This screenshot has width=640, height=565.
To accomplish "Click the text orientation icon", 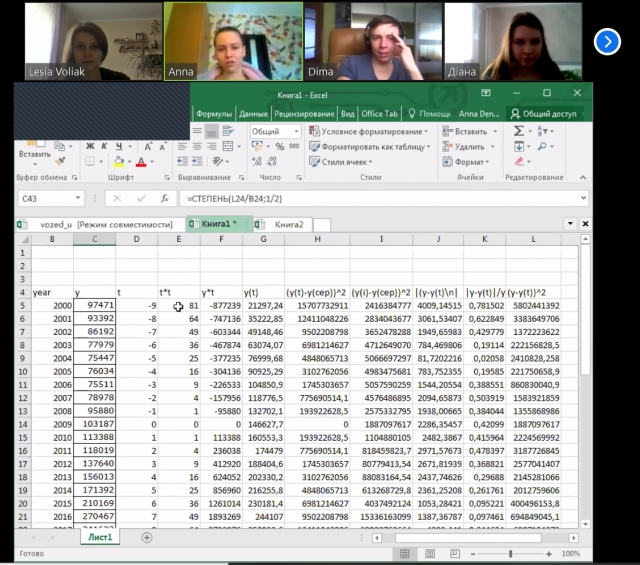I will (x=218, y=162).
